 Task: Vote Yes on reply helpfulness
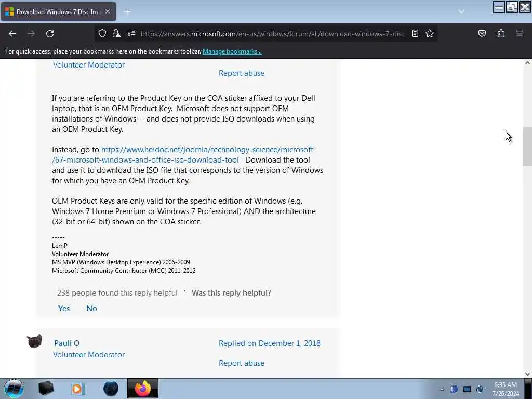tap(64, 309)
